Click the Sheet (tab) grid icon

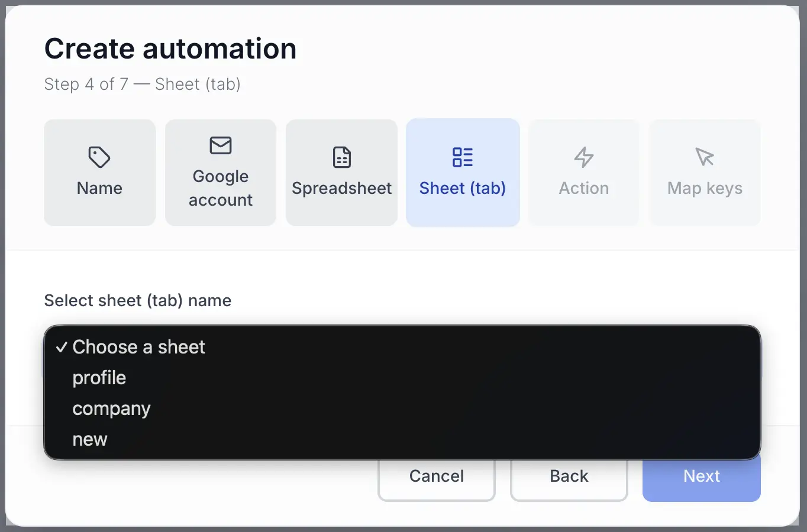[462, 157]
